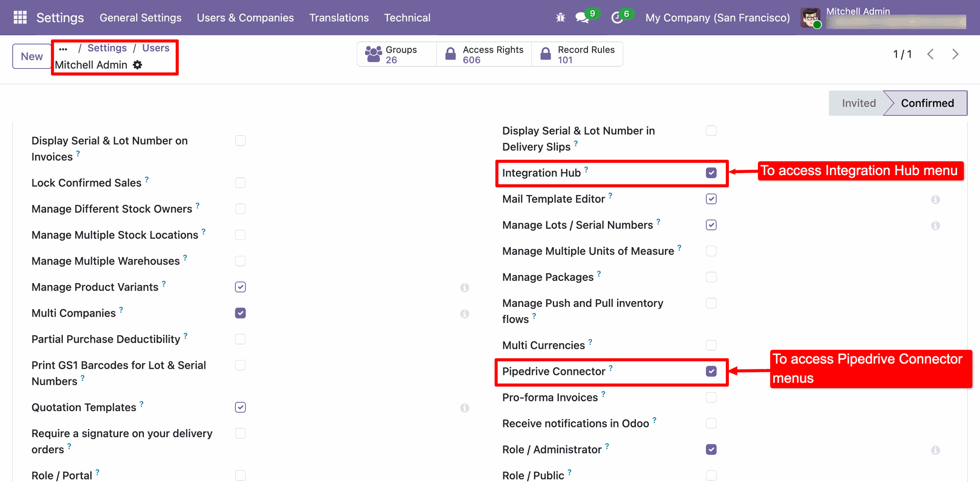Click help mark next to Lock Confirmed Sales

[146, 179]
